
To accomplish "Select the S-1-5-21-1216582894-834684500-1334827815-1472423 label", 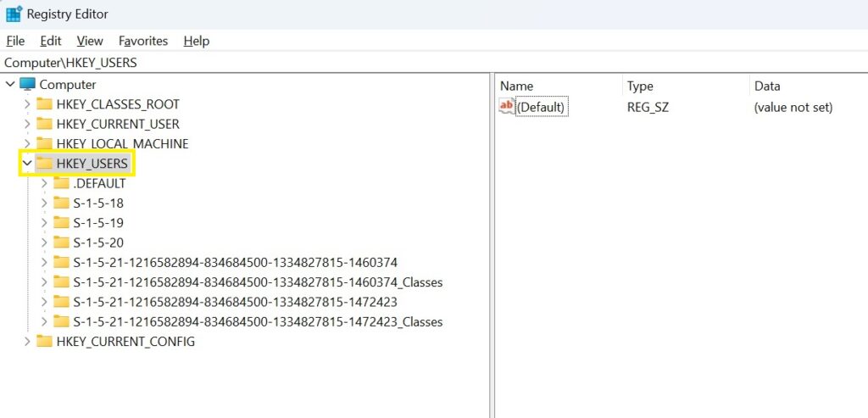I will (x=236, y=303).
